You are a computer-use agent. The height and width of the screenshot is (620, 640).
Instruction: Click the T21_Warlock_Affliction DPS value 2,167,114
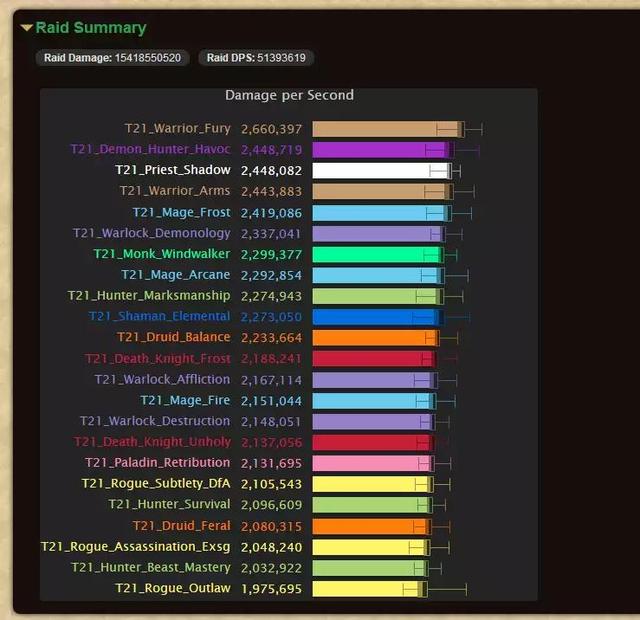click(x=271, y=380)
